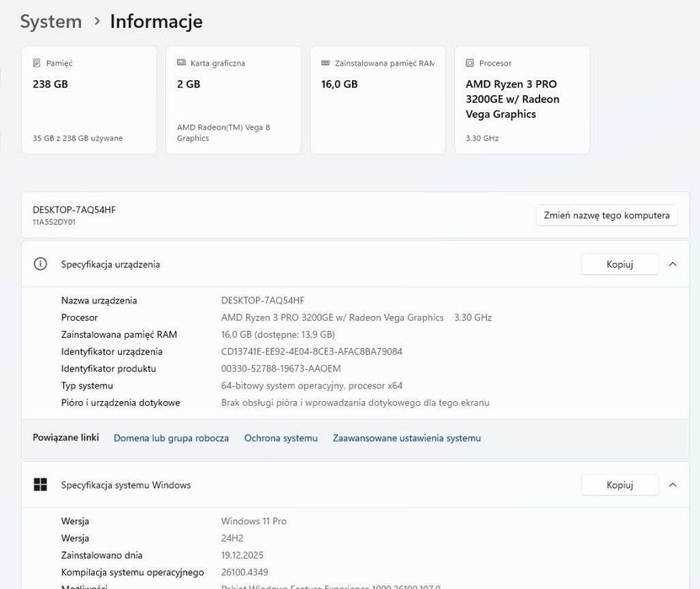This screenshot has width=700, height=589.
Task: Click the Specyfikacja systemu Windows heading
Action: click(126, 485)
